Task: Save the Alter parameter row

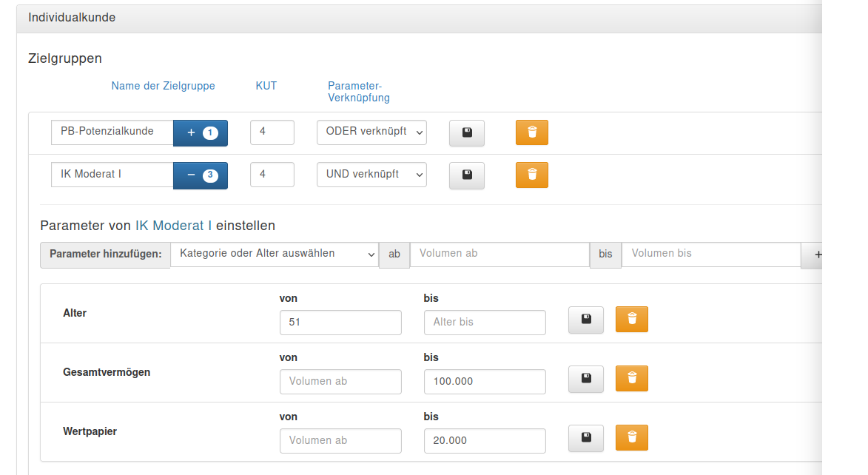Action: 585,320
